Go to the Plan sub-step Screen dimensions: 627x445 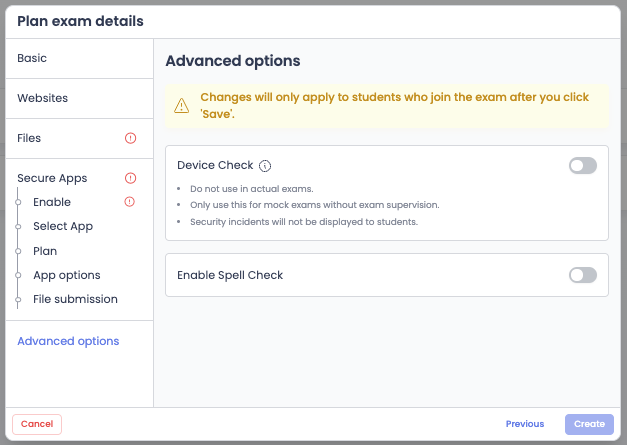[45, 251]
